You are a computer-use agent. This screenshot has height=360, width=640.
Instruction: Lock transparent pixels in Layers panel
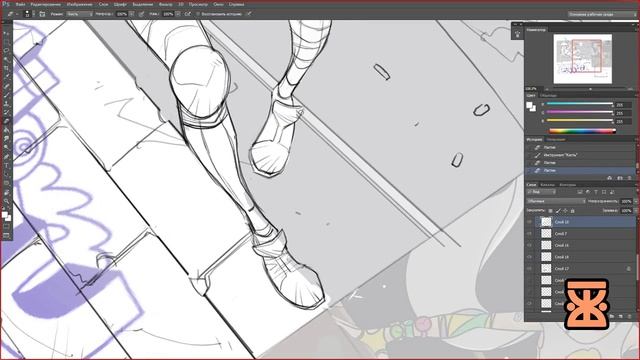coord(550,211)
